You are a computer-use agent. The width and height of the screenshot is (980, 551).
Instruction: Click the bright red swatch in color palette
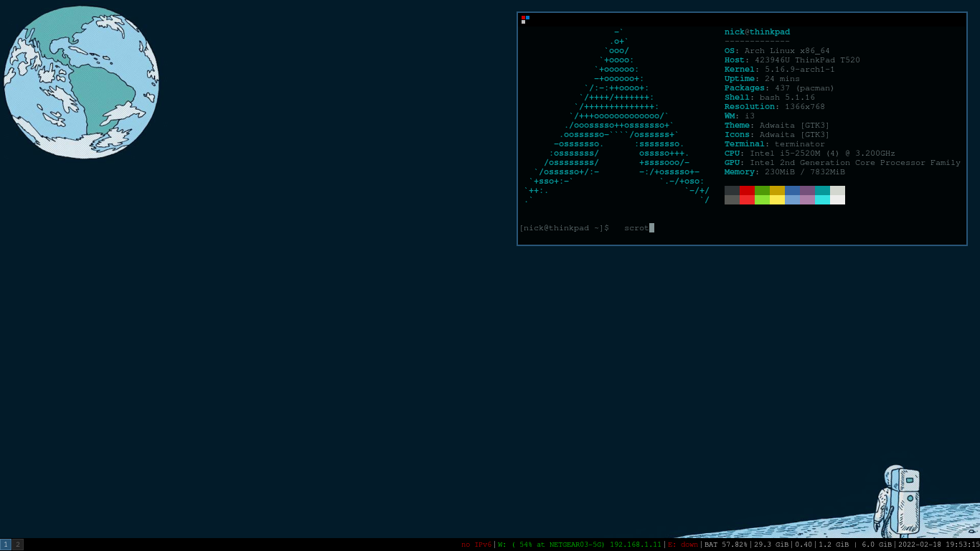(x=747, y=200)
